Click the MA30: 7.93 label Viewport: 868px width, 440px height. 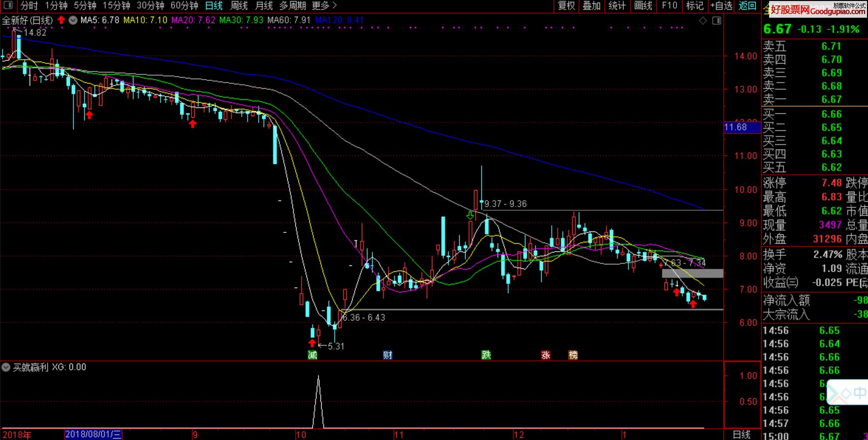242,20
